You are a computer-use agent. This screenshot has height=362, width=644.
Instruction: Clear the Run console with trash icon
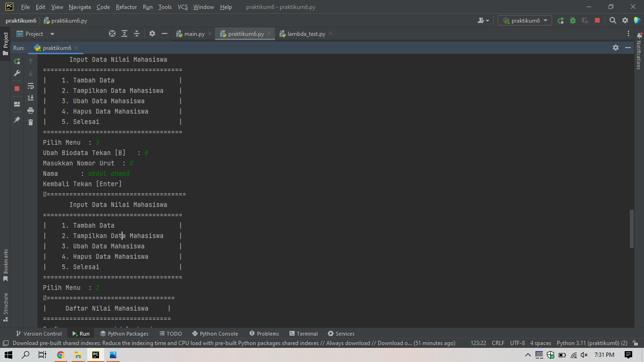tap(31, 122)
